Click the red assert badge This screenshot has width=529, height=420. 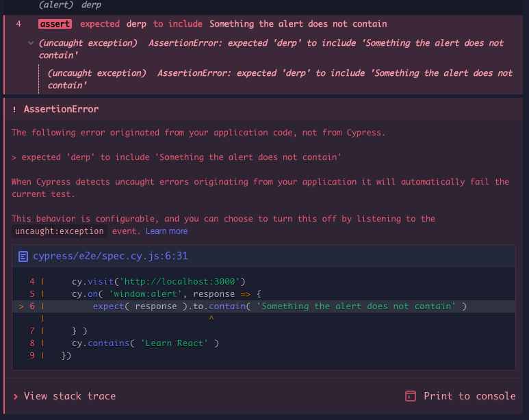(x=55, y=24)
